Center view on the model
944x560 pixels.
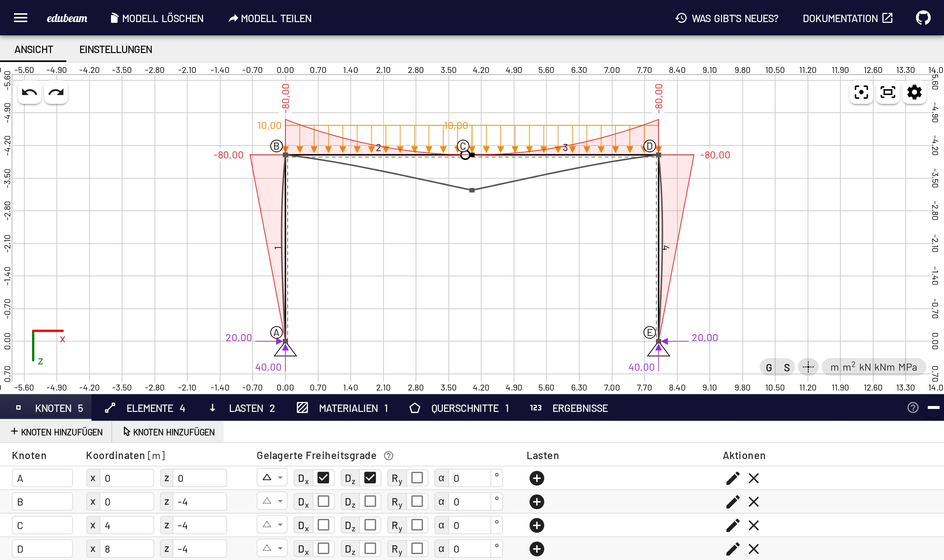coord(861,92)
